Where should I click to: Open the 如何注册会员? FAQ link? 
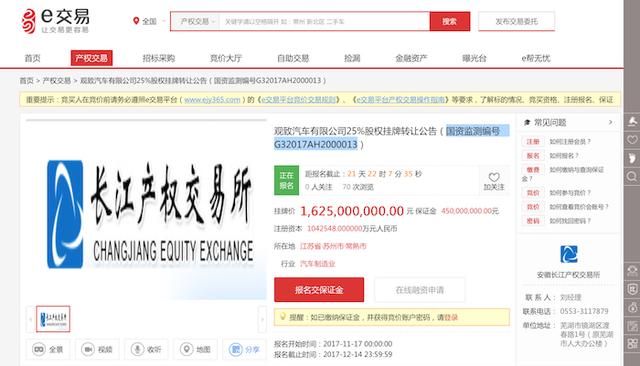click(x=570, y=142)
